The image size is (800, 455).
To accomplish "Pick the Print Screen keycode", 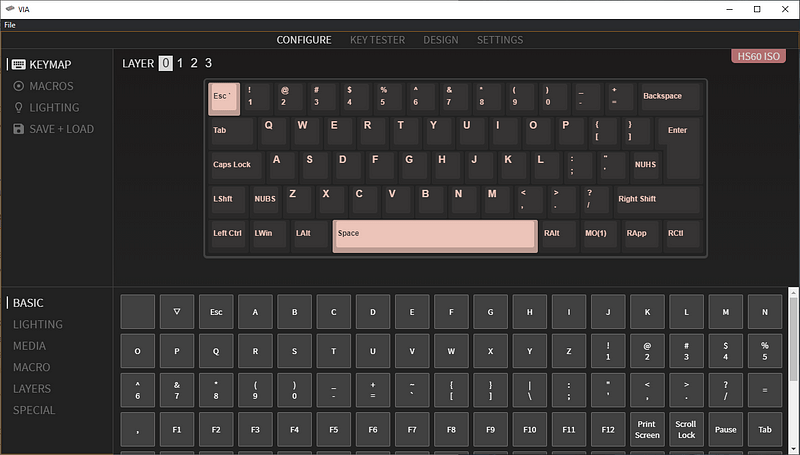I will coord(647,429).
